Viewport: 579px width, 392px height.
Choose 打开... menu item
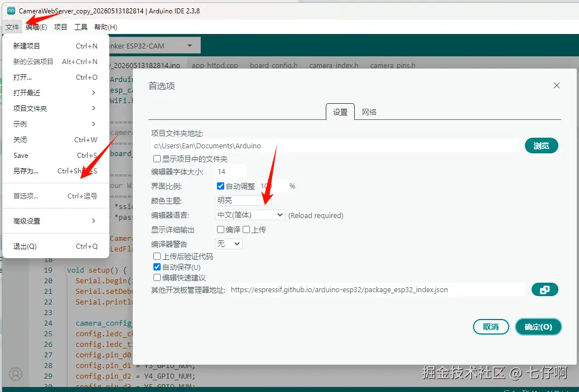pos(55,77)
